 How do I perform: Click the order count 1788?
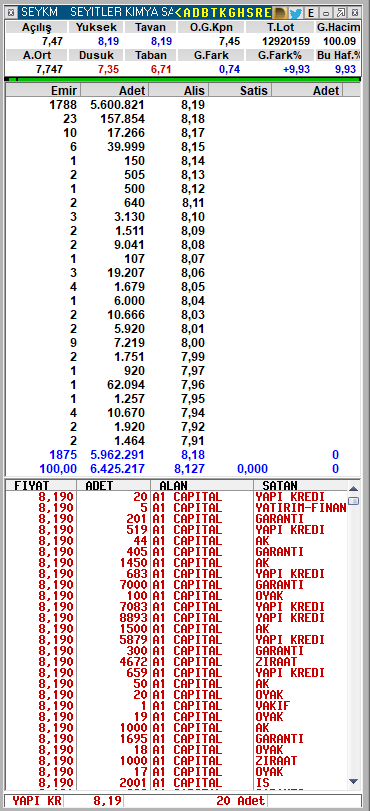[x=63, y=105]
